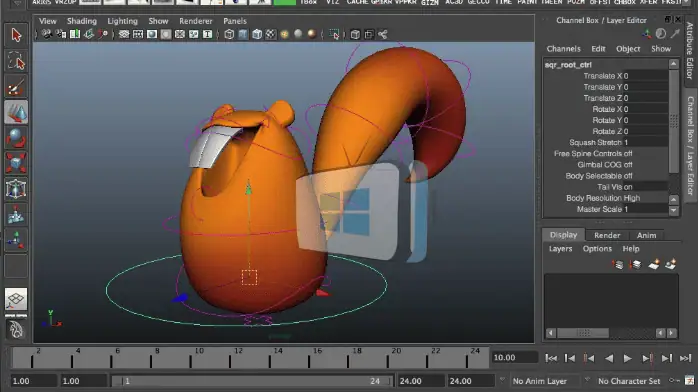Activate the Move tool
698x392 pixels.
(x=16, y=113)
